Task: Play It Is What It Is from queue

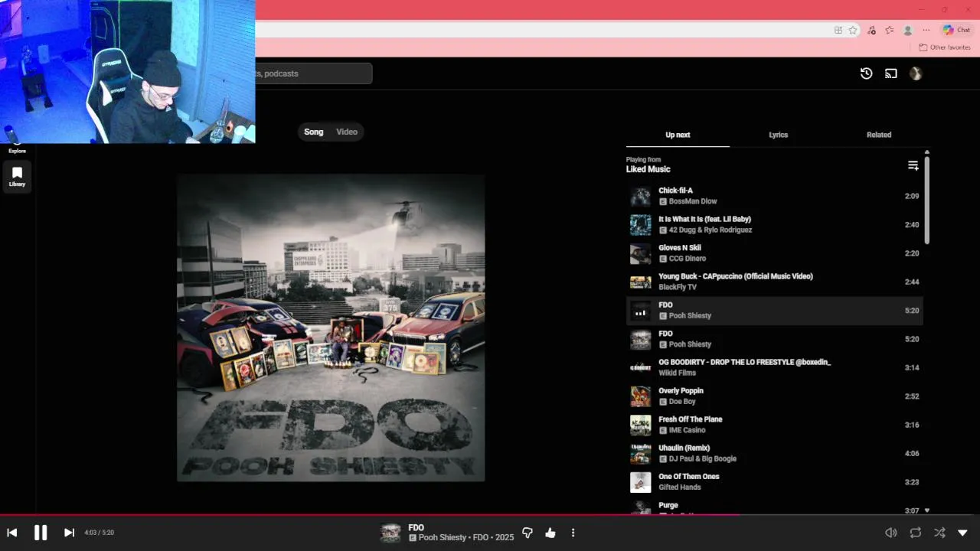Action: point(775,224)
